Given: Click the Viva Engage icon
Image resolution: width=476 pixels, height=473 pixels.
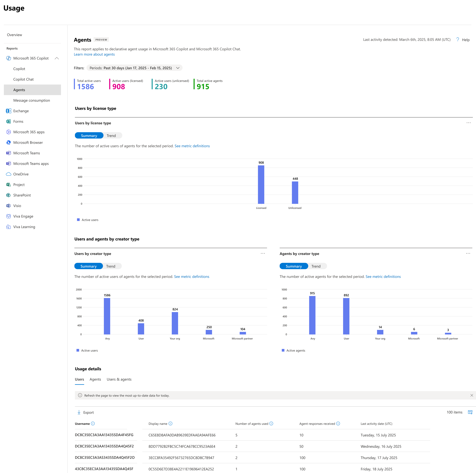Looking at the screenshot, I should [9, 216].
